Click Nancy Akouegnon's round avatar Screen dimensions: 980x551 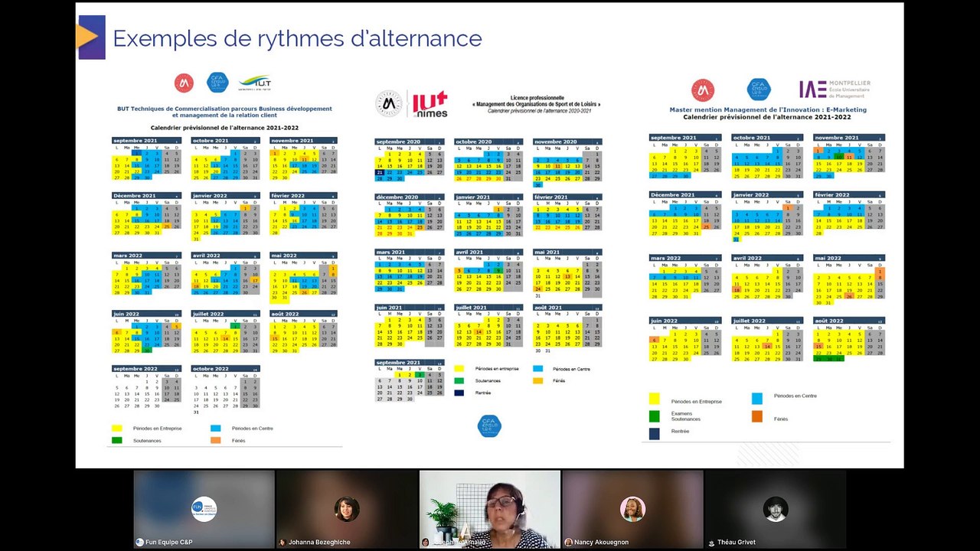coord(632,509)
